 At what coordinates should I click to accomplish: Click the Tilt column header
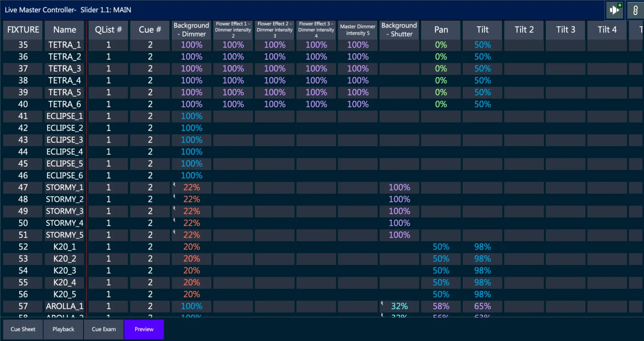click(483, 30)
